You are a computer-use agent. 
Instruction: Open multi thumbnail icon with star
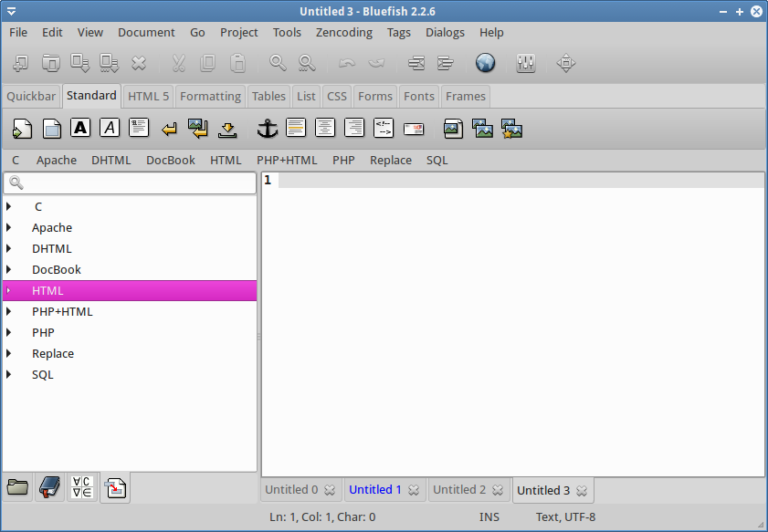pos(511,129)
